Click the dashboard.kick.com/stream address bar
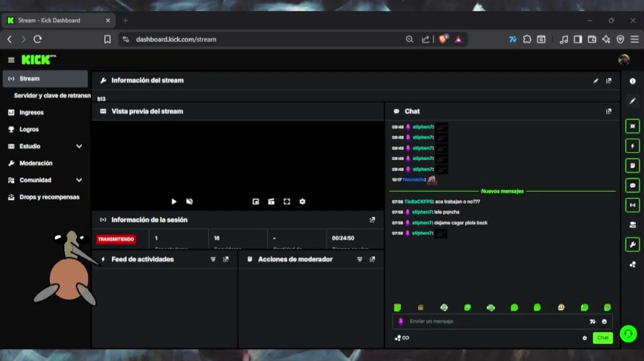 tap(176, 39)
